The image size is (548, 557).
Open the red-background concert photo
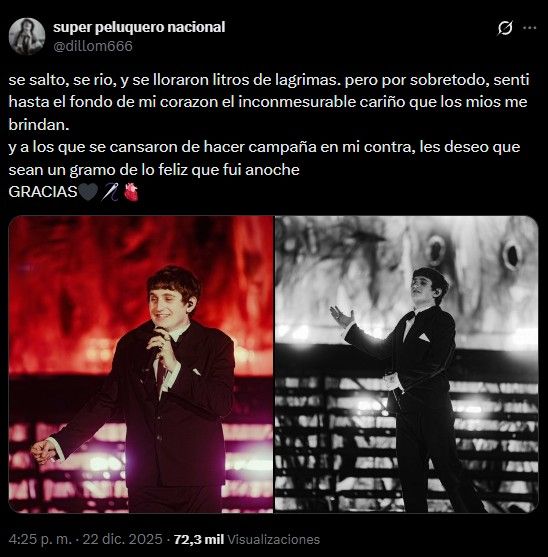(141, 364)
